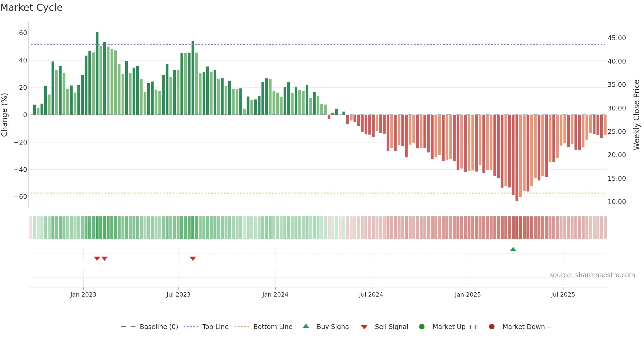The width and height of the screenshot is (644, 362).
Task: Click the red Market Down legend circle icon
Action: [x=492, y=327]
